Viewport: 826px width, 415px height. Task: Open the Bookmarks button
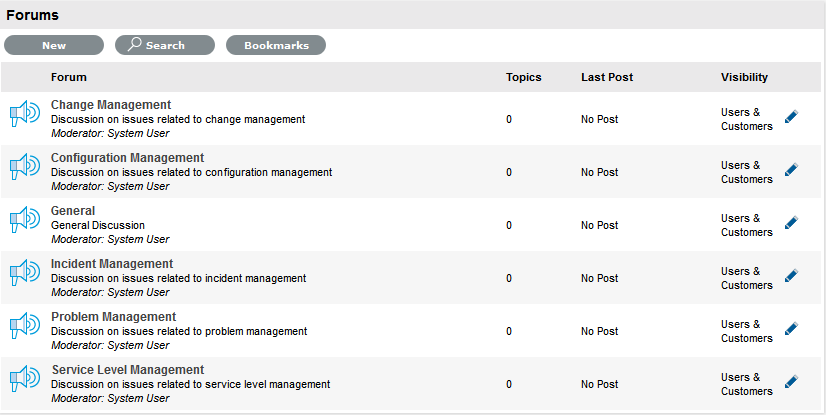point(276,45)
